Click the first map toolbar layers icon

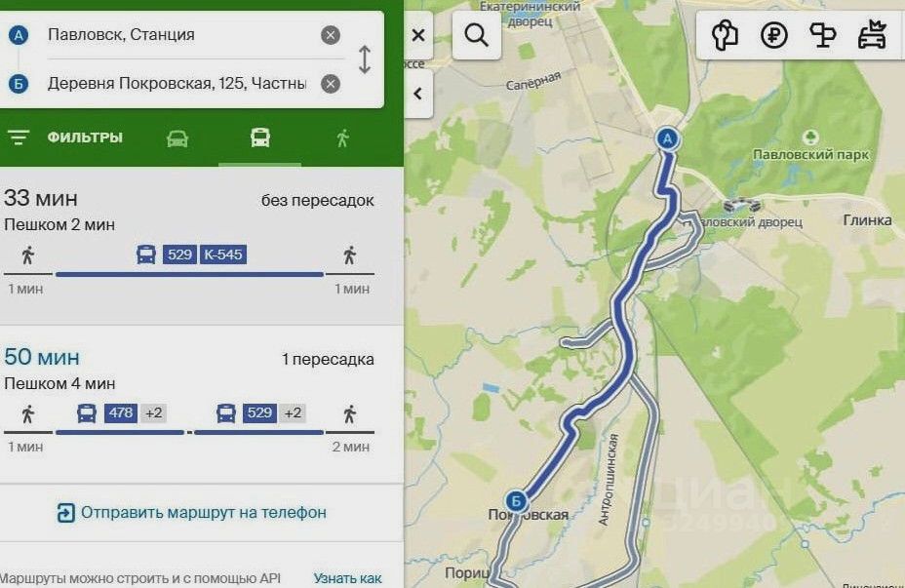[x=725, y=35]
